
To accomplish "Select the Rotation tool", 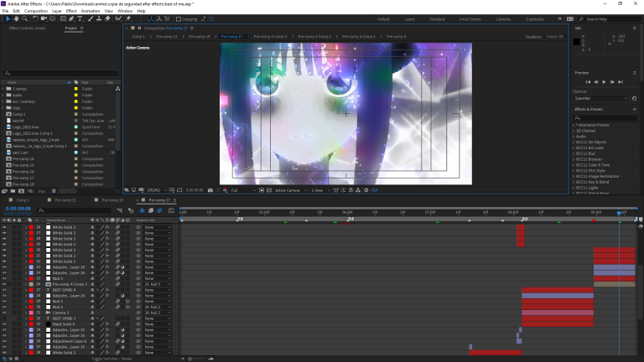I will pyautogui.click(x=35, y=19).
